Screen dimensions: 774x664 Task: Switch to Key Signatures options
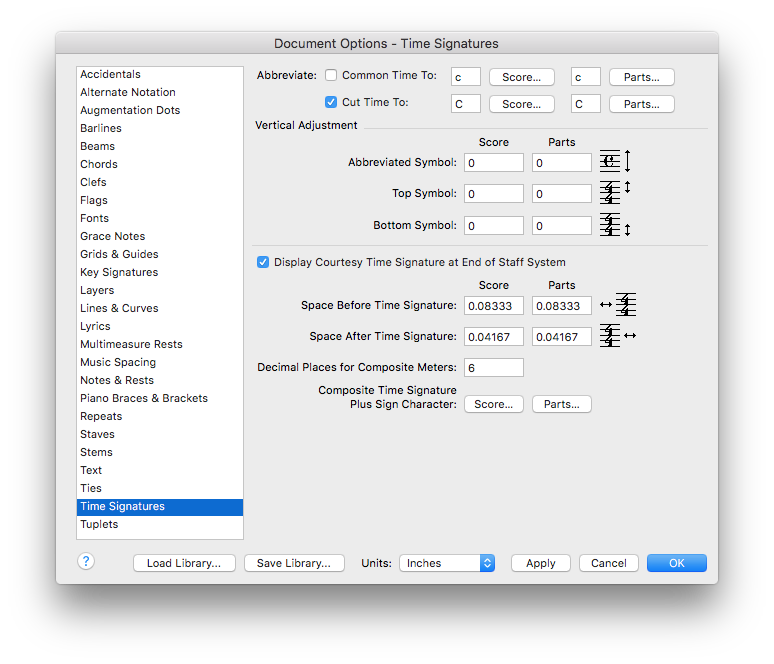point(160,273)
